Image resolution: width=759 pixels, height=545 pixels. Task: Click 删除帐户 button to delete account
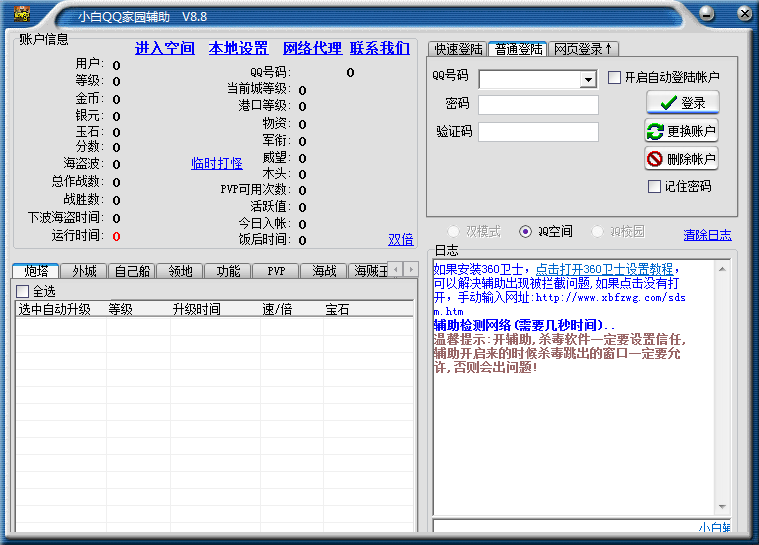coord(682,159)
